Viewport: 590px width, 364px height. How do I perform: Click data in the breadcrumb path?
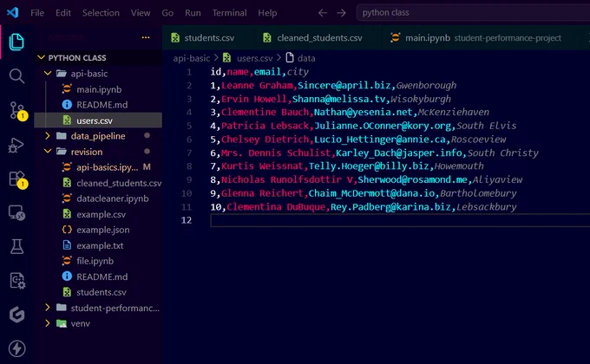tap(306, 58)
